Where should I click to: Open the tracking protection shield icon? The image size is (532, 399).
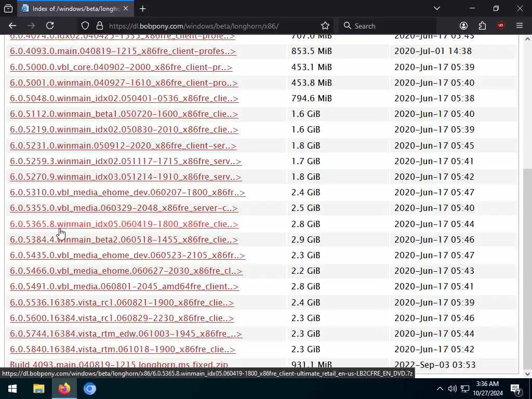click(x=85, y=26)
